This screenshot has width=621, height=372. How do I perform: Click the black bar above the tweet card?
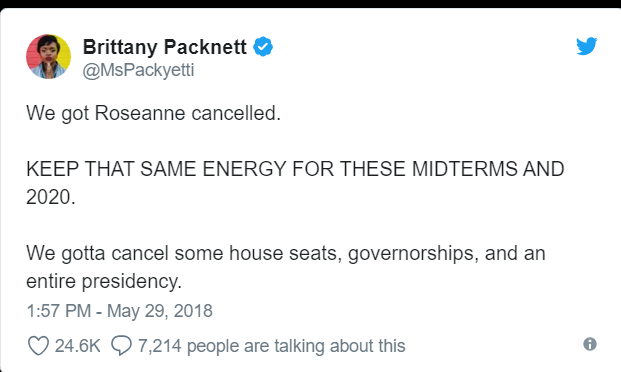(x=310, y=4)
